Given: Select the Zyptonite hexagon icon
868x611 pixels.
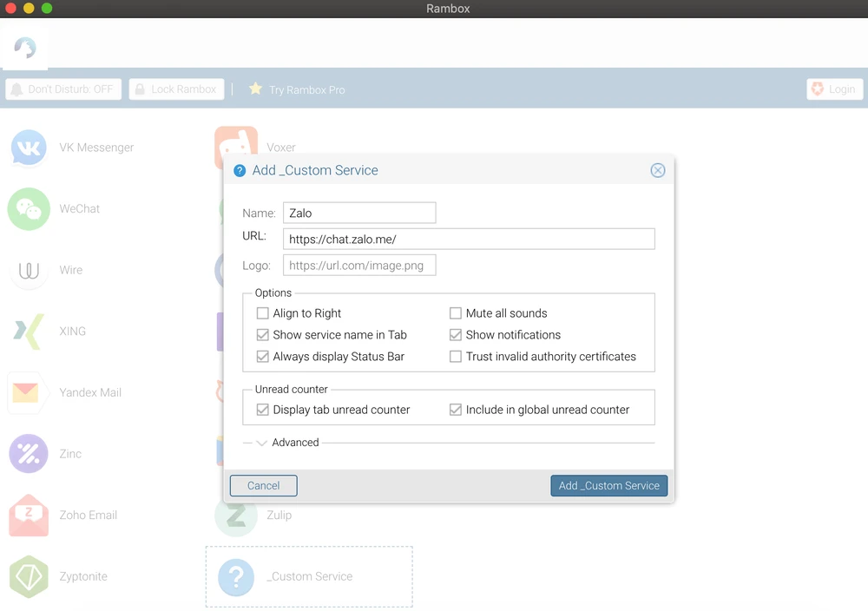Looking at the screenshot, I should [29, 576].
